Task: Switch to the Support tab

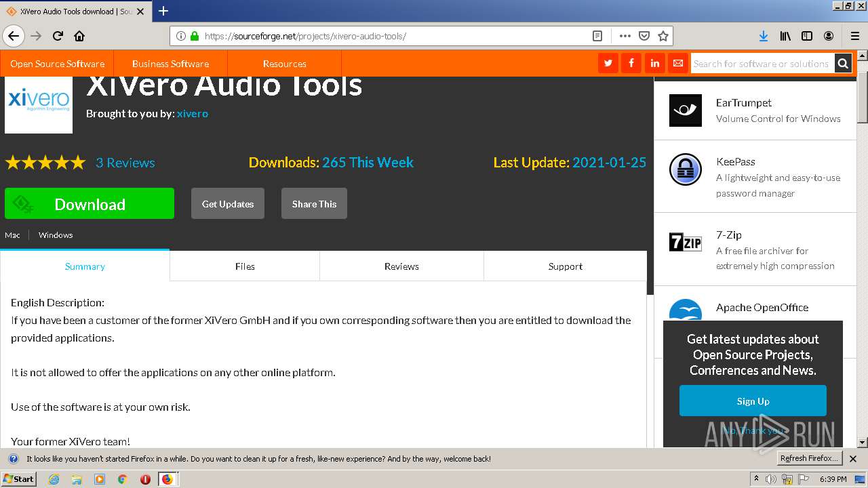Action: point(566,266)
